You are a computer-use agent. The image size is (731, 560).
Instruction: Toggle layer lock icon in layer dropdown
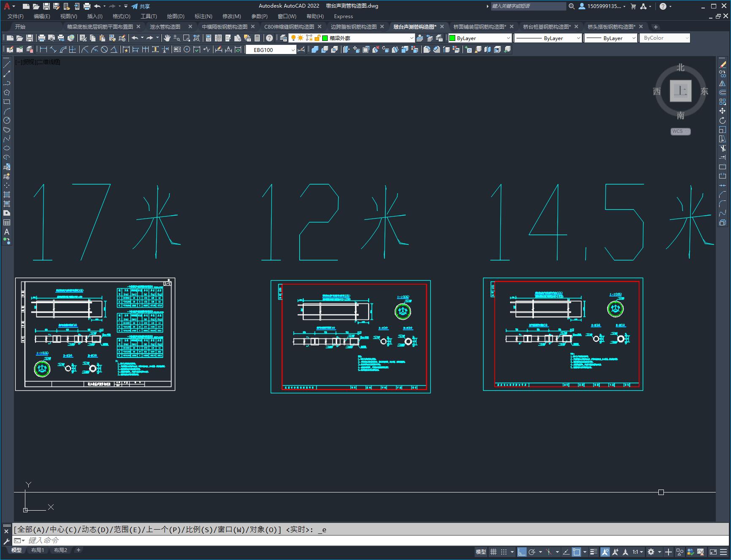tap(317, 38)
